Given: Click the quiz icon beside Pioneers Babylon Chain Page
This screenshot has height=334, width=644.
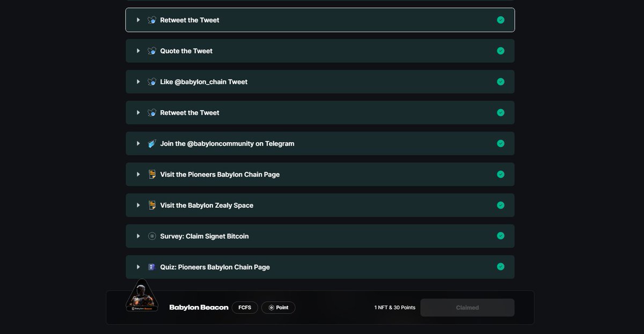Looking at the screenshot, I should (152, 267).
